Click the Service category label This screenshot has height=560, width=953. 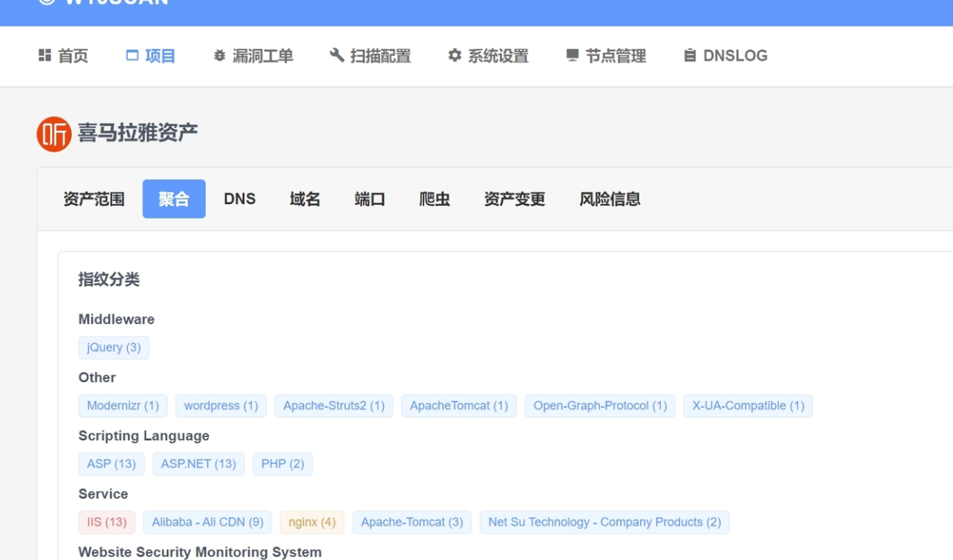coord(103,494)
